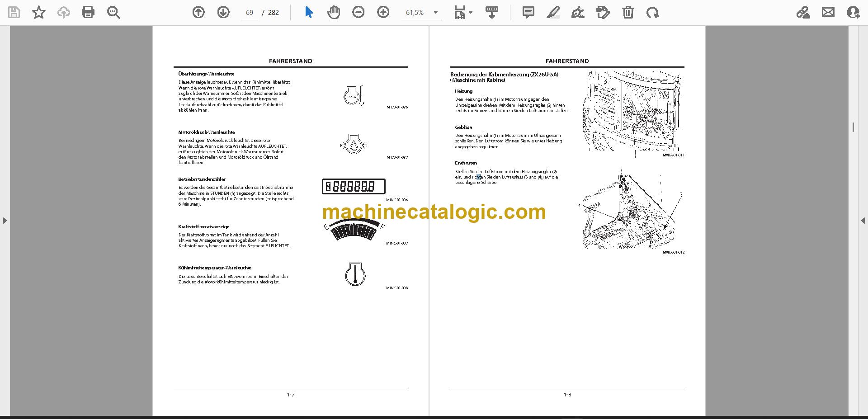Send the file by email envelope icon
The height and width of the screenshot is (419, 868).
click(828, 12)
